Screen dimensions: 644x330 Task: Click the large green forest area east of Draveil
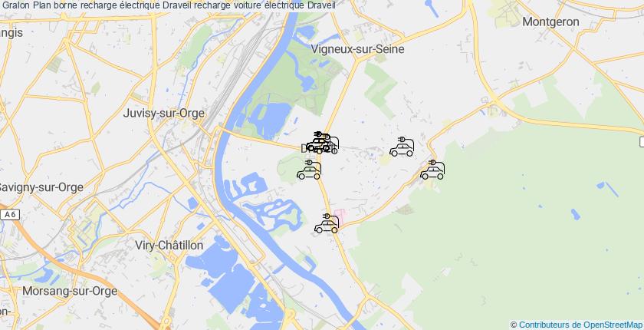click(x=514, y=230)
